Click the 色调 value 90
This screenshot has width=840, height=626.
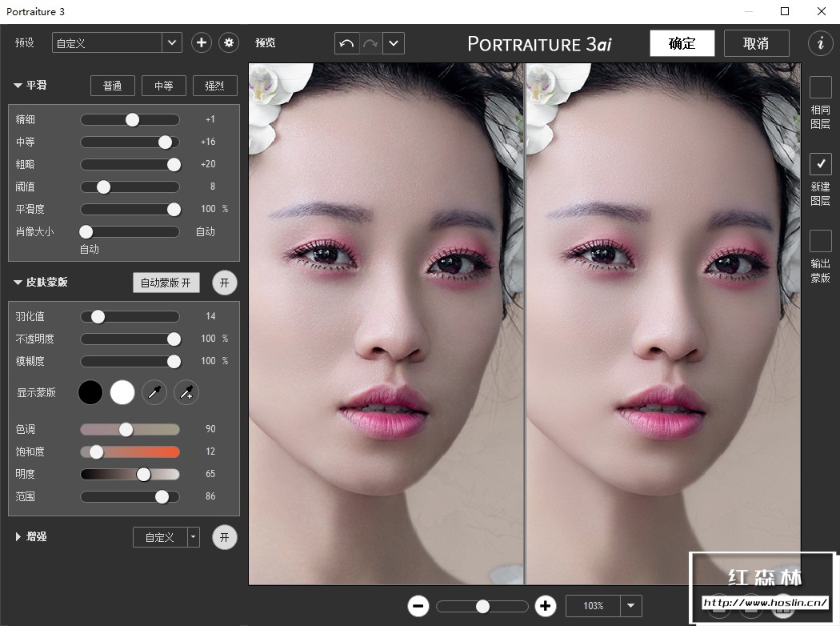click(210, 429)
